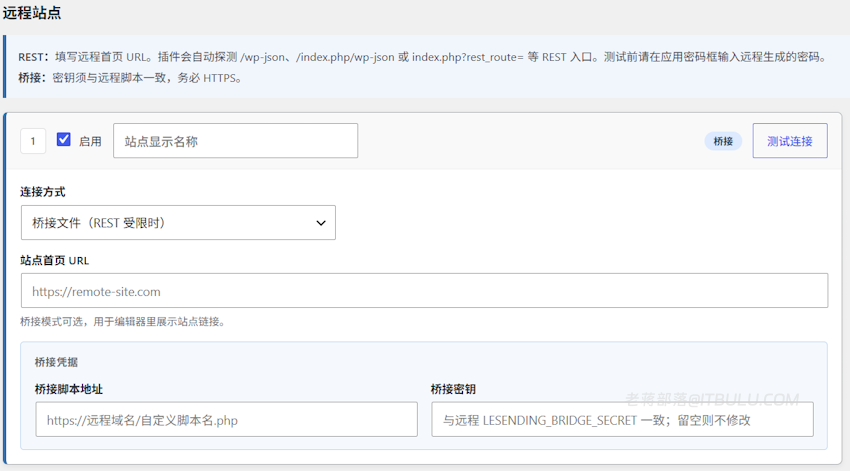Focus the 站点显示名称 input field
Image resolution: width=850 pixels, height=471 pixels.
tap(235, 141)
